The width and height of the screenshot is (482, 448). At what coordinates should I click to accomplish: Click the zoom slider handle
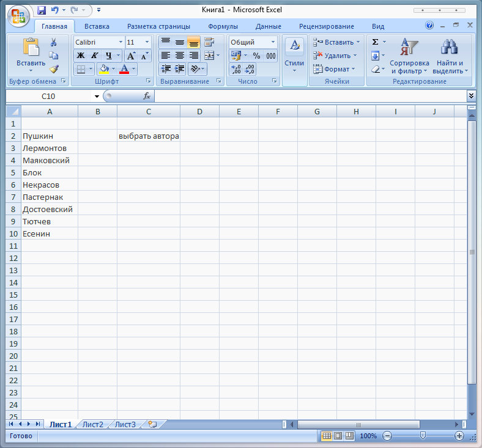[x=423, y=436]
